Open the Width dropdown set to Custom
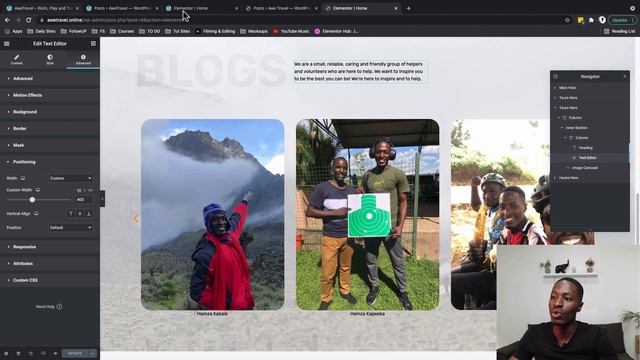 [71, 178]
